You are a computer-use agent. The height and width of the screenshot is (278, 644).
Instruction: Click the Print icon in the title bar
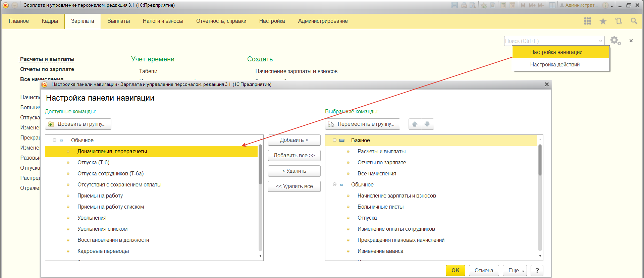pos(464,5)
